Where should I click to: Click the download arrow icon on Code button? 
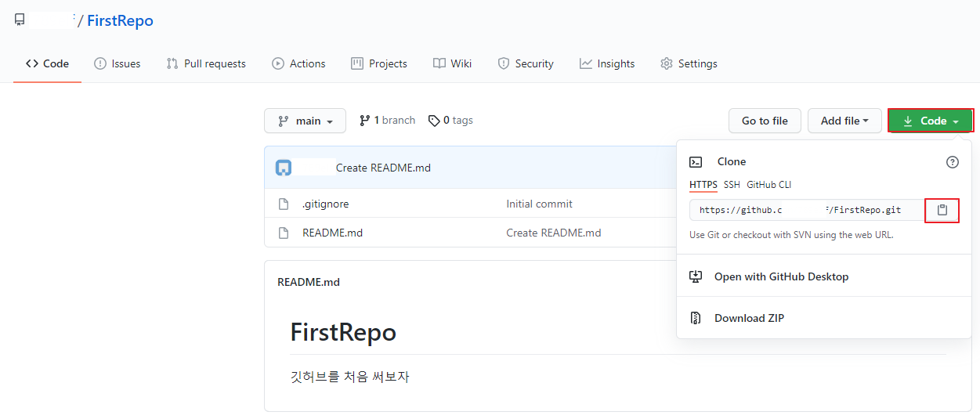click(908, 121)
